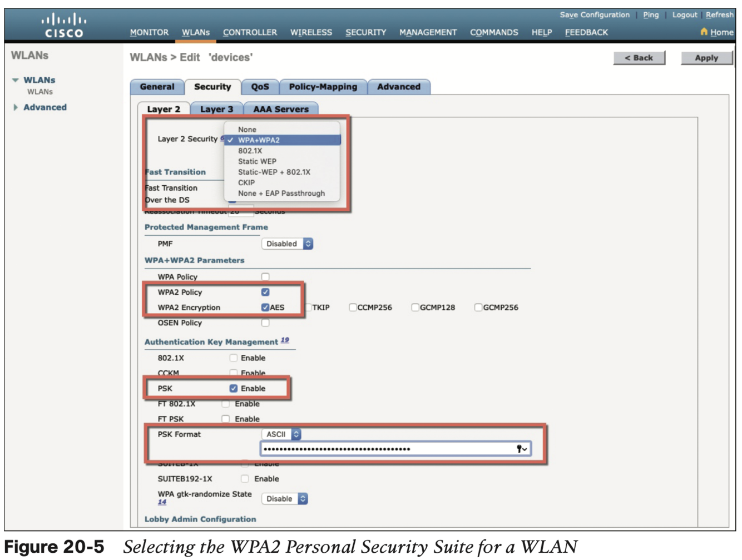Viewport: 742px width, 560px height.
Task: Select the Layer 3 sub-tab
Action: point(216,109)
